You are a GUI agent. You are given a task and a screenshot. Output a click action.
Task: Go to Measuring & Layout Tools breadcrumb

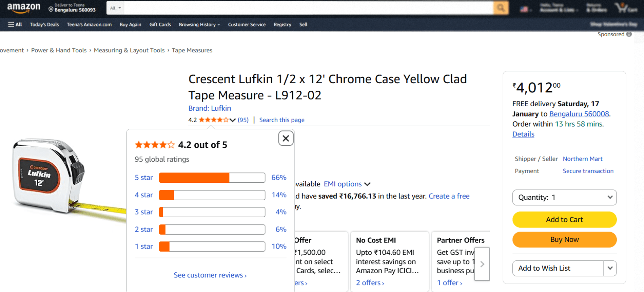(129, 50)
